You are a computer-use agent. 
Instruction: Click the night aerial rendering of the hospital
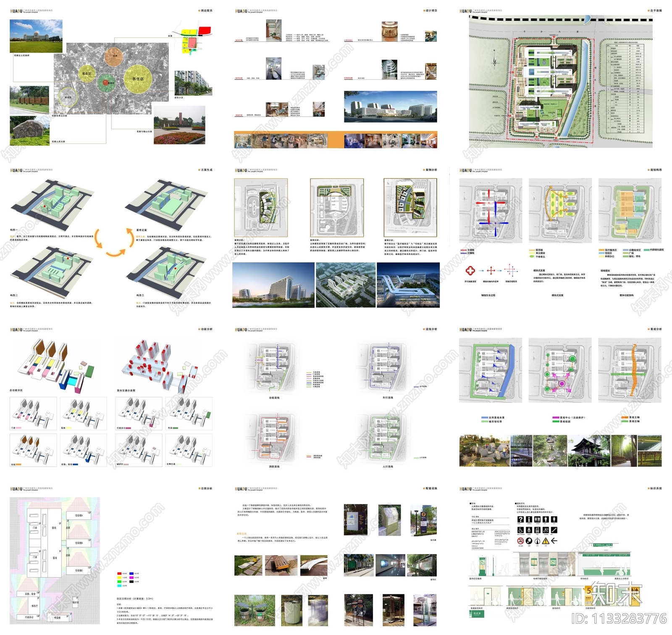coord(408,285)
